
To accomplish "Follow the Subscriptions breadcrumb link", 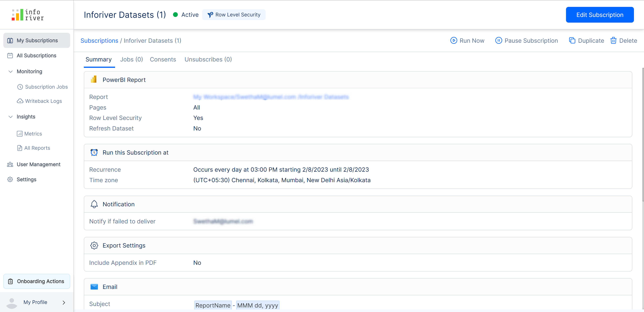I will point(99,41).
